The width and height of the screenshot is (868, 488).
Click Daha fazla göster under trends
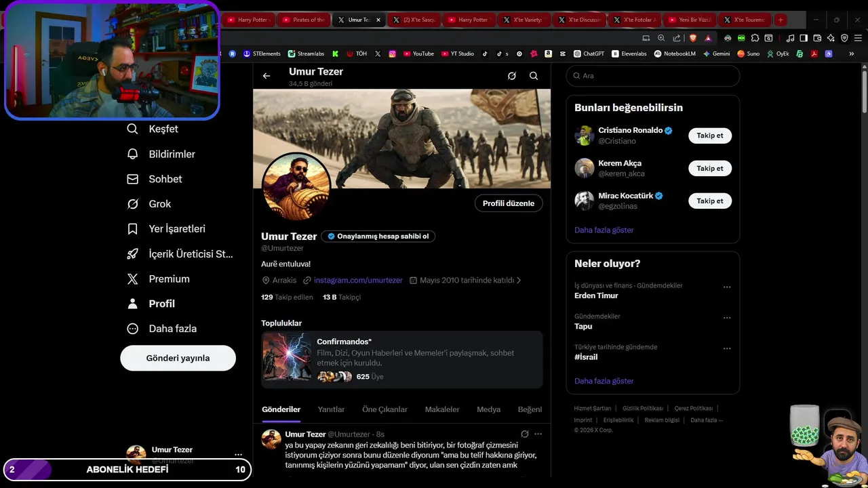coord(604,381)
